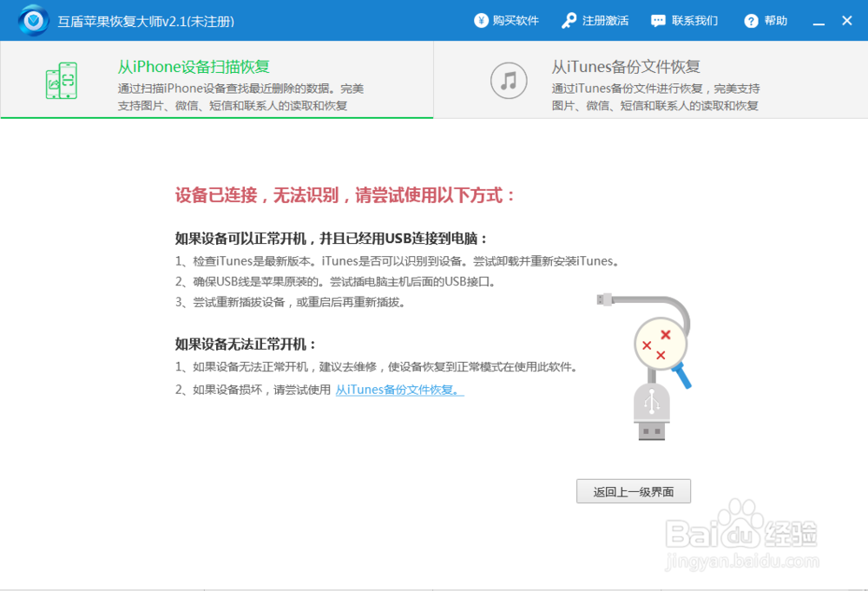Click the yen coin icon beside 购买软件

[x=481, y=21]
